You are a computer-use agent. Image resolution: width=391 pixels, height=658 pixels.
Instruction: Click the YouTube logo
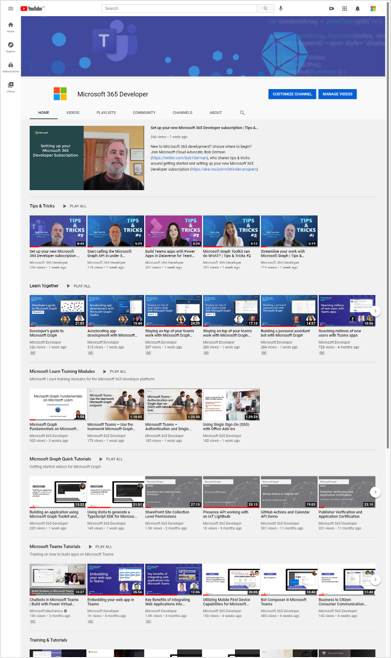32,8
